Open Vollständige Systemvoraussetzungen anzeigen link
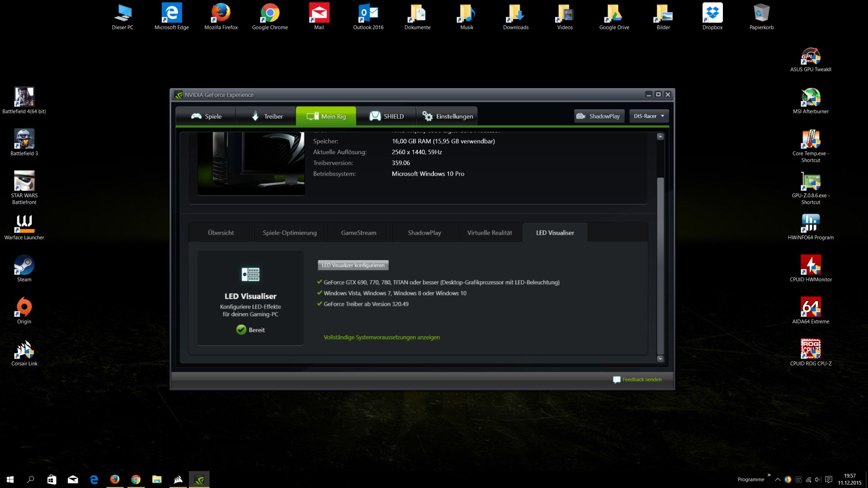The image size is (868, 488). 381,337
